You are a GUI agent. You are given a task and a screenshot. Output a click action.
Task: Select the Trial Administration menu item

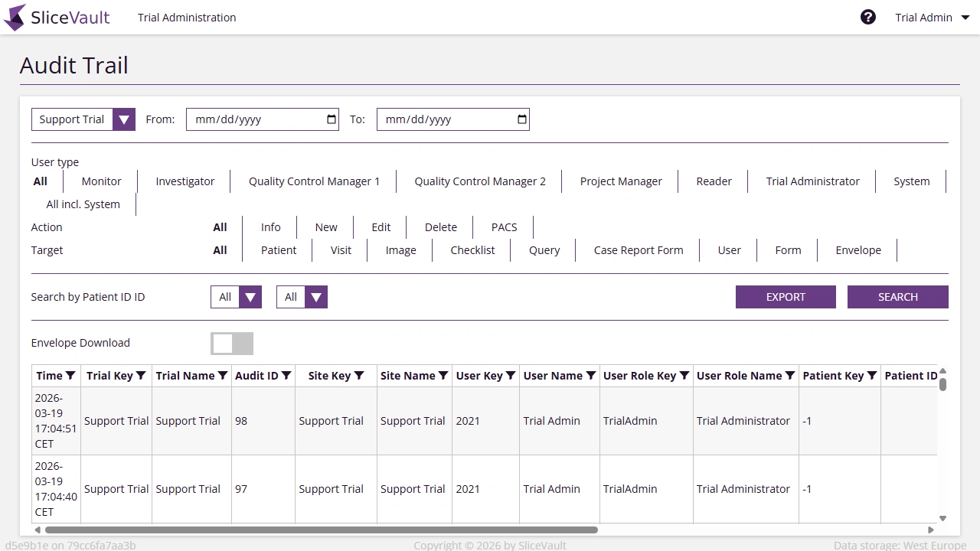(x=186, y=17)
